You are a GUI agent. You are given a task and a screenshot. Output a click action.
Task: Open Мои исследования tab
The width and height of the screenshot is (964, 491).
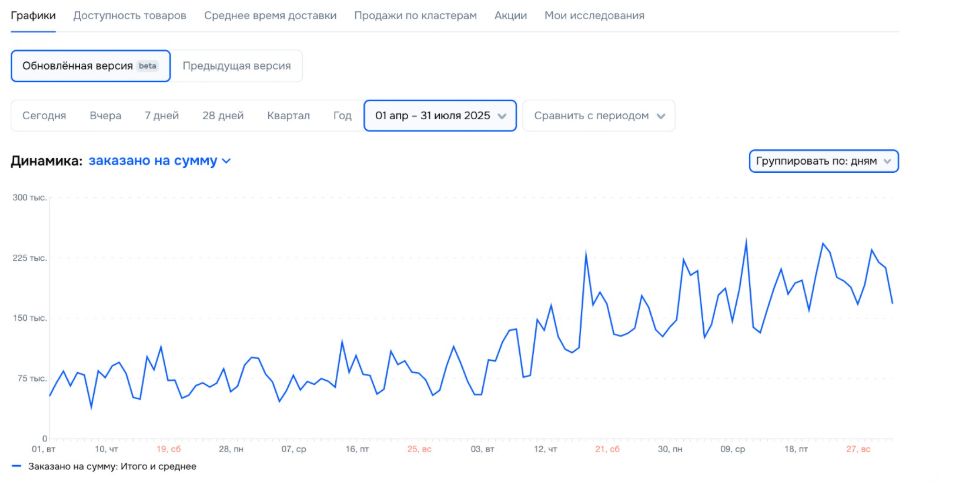pos(594,16)
